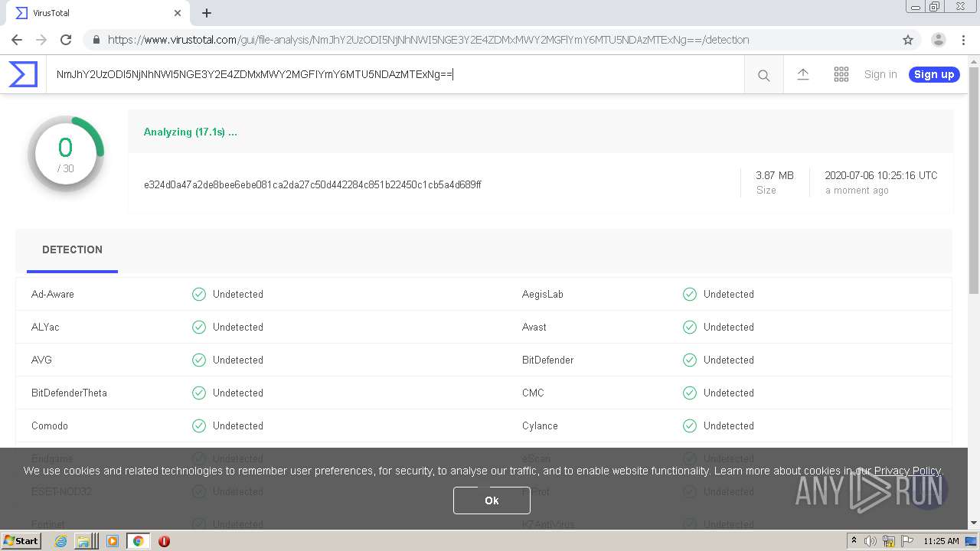
Task: Select the VirusTotal browser tab
Action: point(97,13)
